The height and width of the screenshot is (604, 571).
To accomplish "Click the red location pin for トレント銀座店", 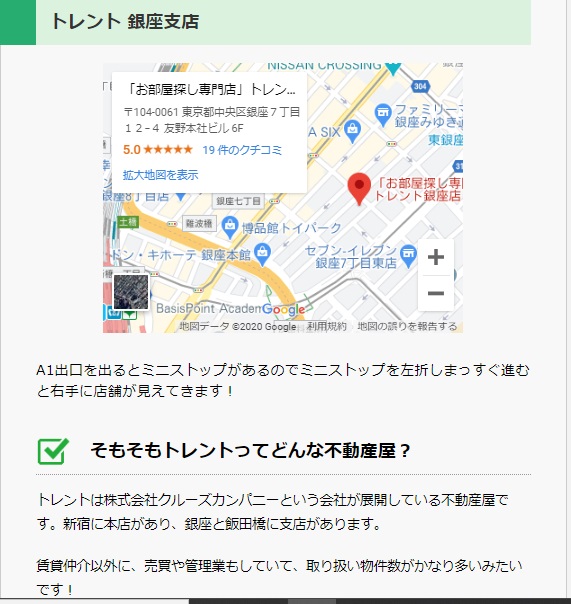I will pos(359,189).
